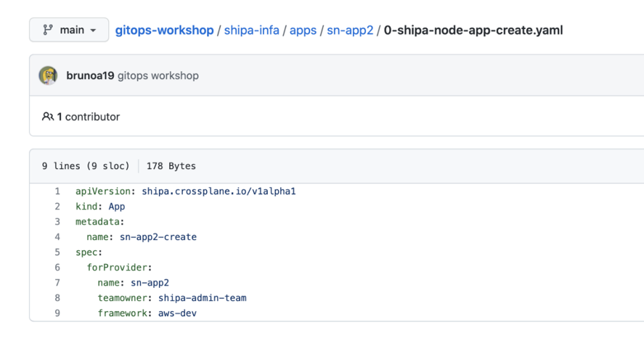This screenshot has width=644, height=346.
Task: Click the '178 Bytes' file size text
Action: tap(171, 166)
